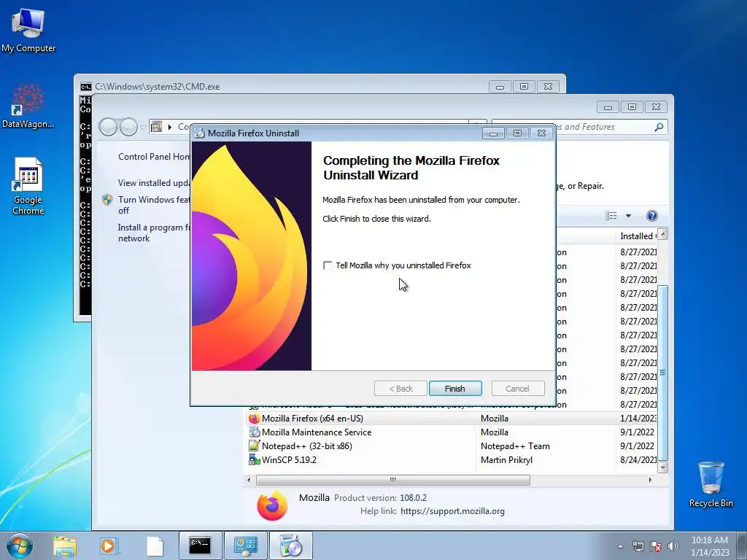The width and height of the screenshot is (747, 560).
Task: Click the programs list scroll up arrow
Action: pyautogui.click(x=662, y=234)
